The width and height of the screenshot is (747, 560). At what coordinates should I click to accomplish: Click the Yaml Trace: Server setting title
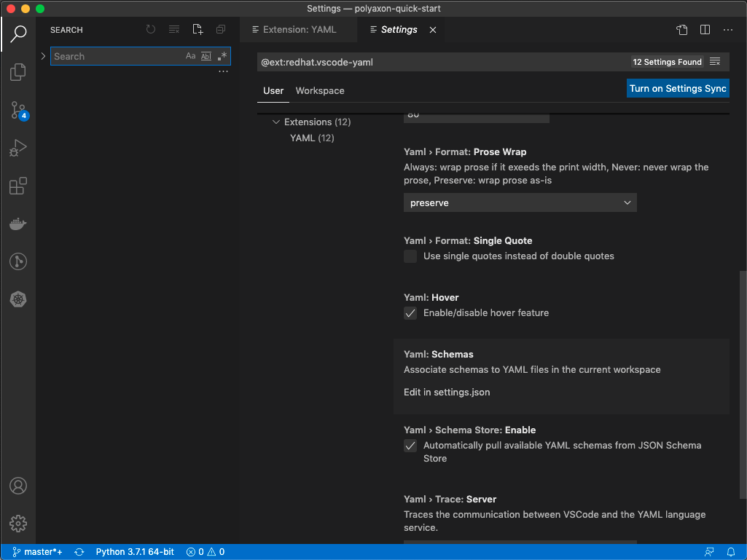coord(450,499)
